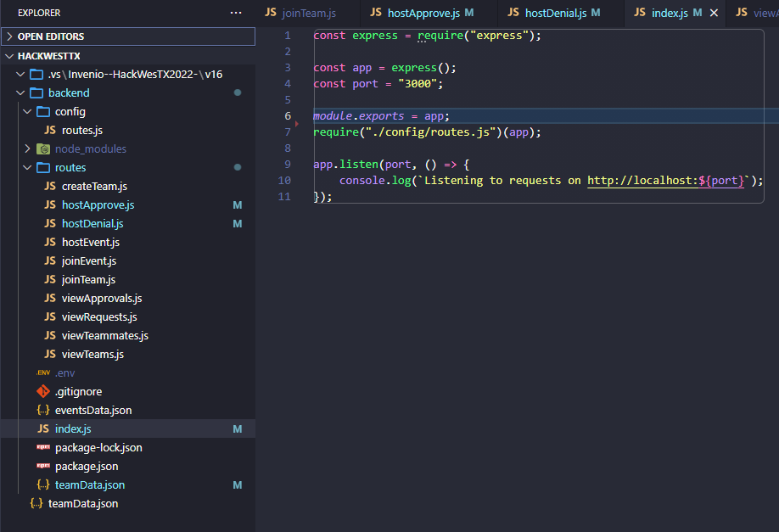
Task: Click the git icon beside .gitignore
Action: [x=43, y=392]
